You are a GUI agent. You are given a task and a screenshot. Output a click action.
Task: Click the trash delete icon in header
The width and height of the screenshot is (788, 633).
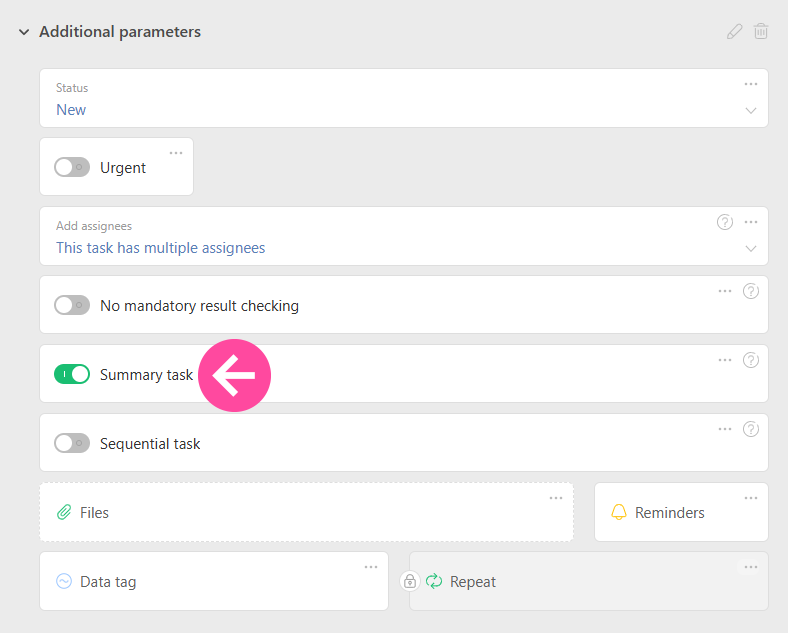pyautogui.click(x=761, y=32)
